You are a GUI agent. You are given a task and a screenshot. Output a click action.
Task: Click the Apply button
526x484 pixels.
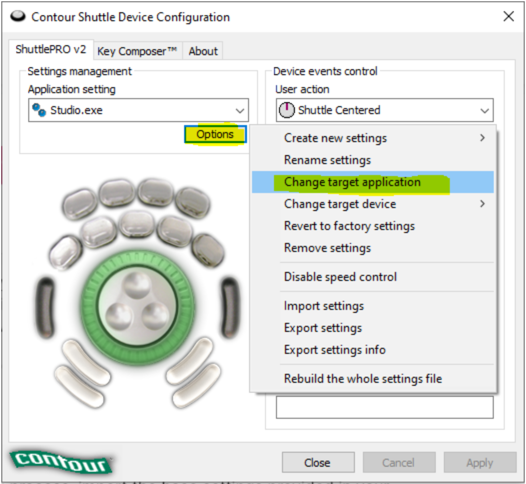point(480,463)
